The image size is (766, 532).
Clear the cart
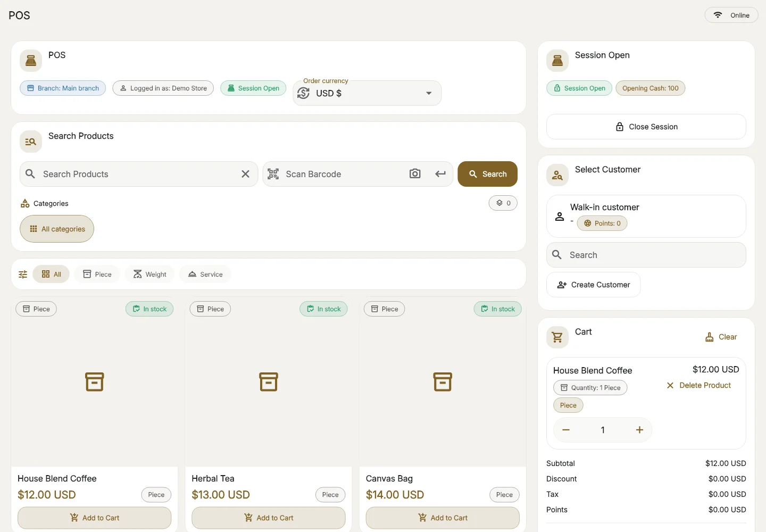pyautogui.click(x=721, y=337)
